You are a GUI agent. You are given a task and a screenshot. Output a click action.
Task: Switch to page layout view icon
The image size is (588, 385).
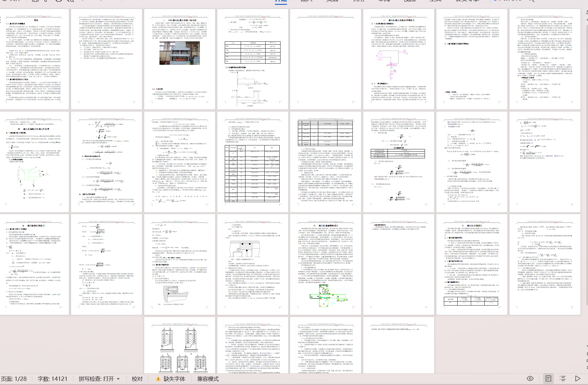(x=548, y=378)
